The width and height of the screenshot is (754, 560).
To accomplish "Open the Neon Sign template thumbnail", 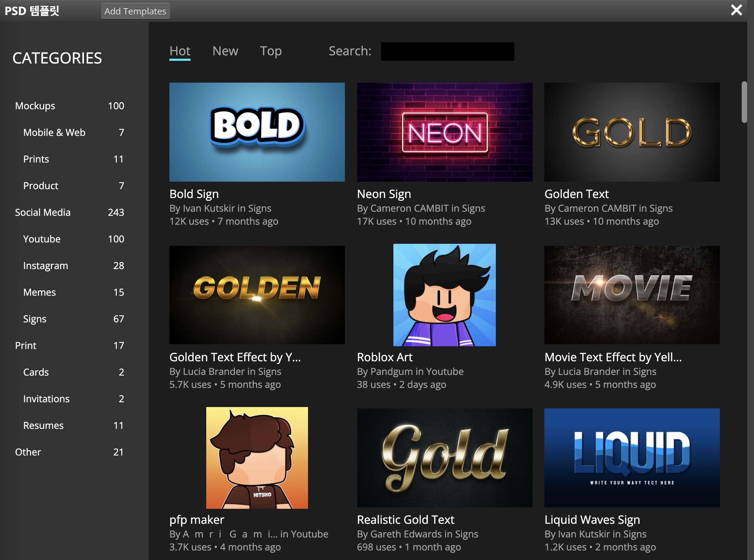I will click(x=444, y=132).
